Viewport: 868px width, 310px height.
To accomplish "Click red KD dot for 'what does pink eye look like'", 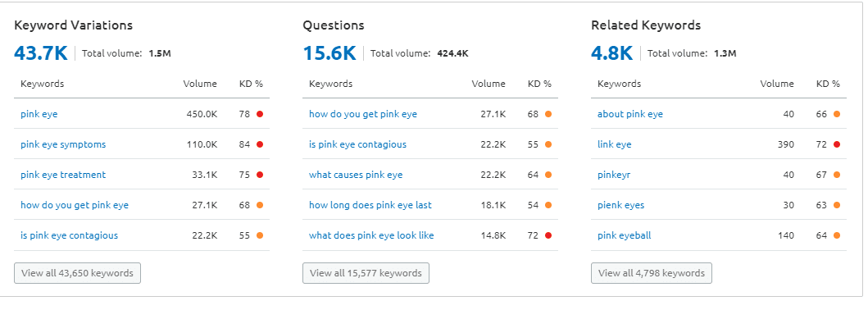I will pos(548,236).
